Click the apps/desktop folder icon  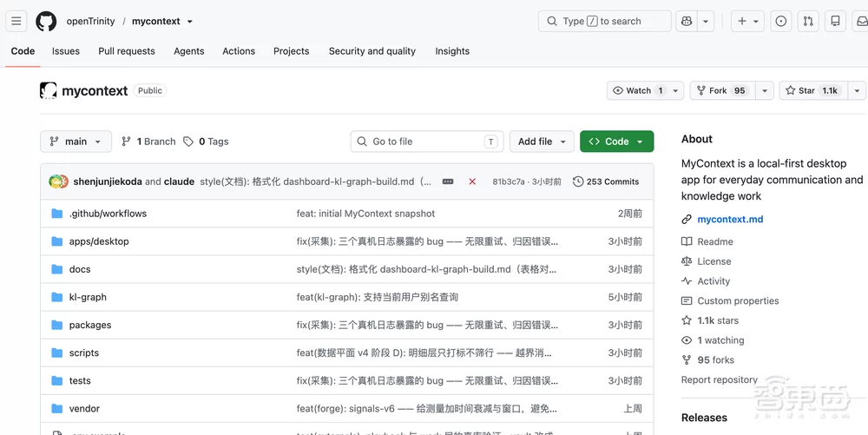(57, 241)
